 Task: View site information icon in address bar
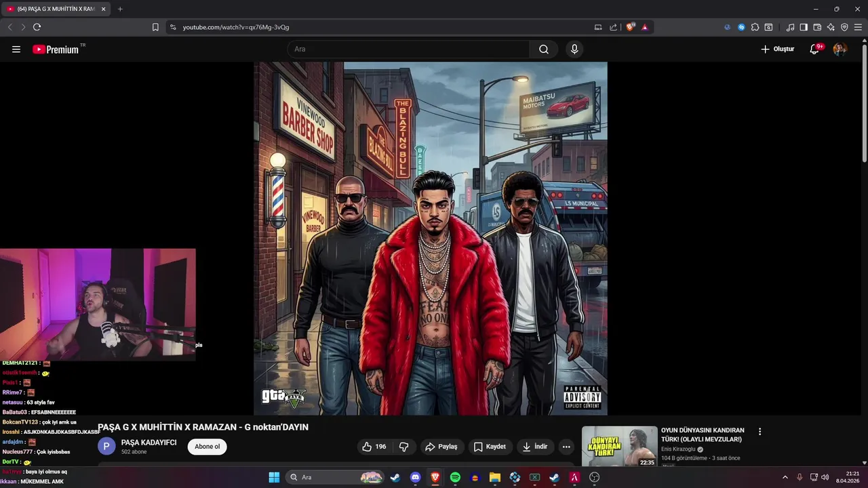(x=173, y=27)
